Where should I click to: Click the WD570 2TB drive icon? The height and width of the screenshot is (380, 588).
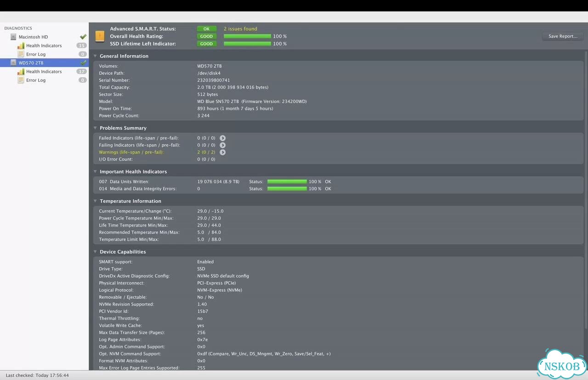point(13,63)
